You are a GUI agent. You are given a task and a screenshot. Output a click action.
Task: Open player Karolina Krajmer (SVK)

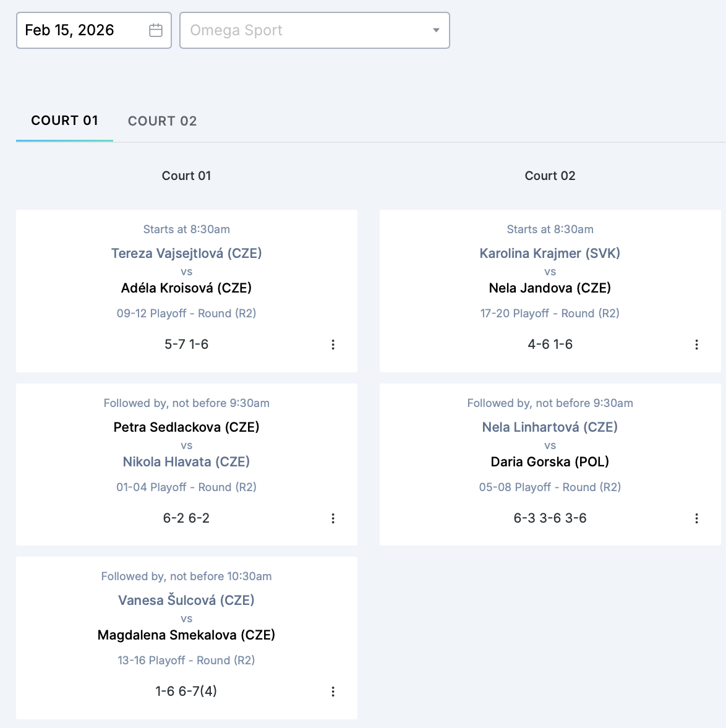coord(550,253)
